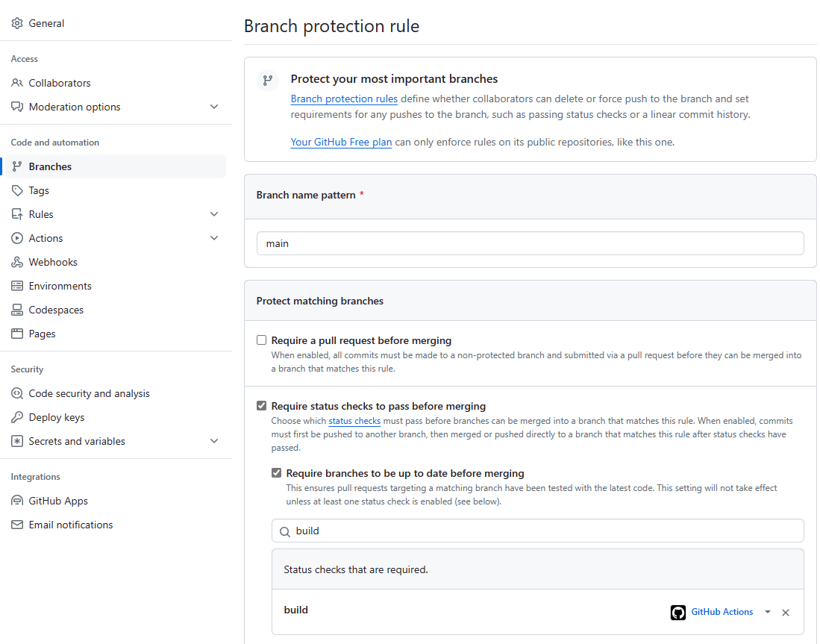Click the magnifier icon in status check search
Screen dimensions: 820x644
point(284,531)
